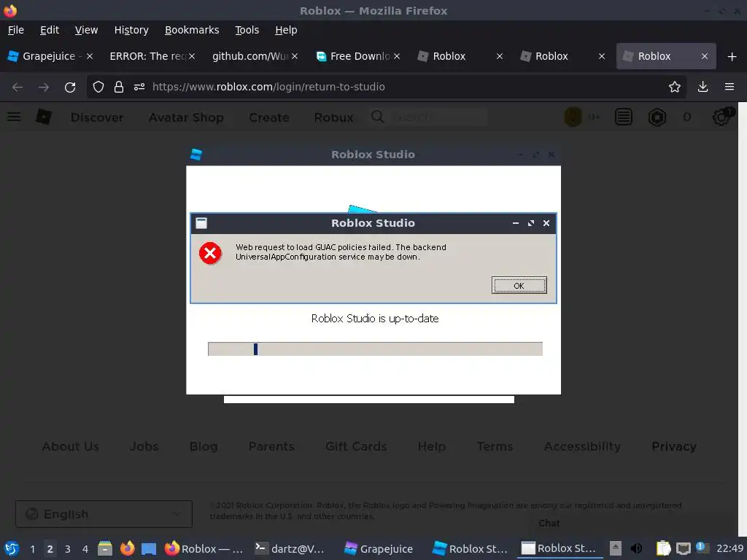Open the Blog footer link
Image resolution: width=747 pixels, height=560 pixels.
pyautogui.click(x=204, y=446)
